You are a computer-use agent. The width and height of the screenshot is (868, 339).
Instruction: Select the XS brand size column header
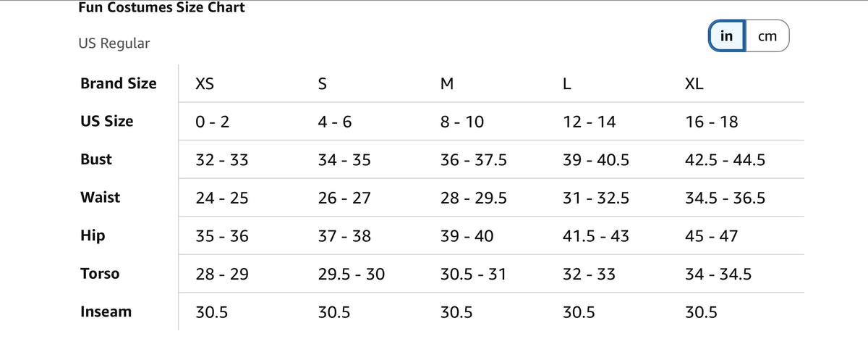pyautogui.click(x=205, y=84)
